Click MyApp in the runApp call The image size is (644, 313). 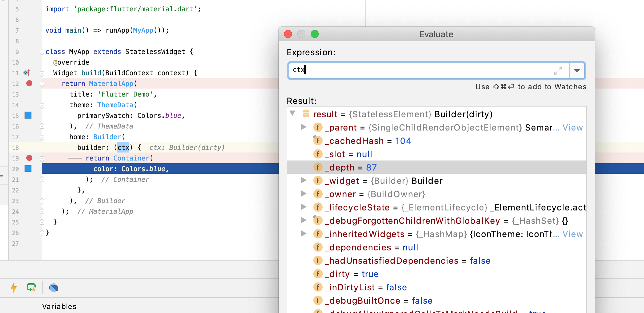(143, 30)
